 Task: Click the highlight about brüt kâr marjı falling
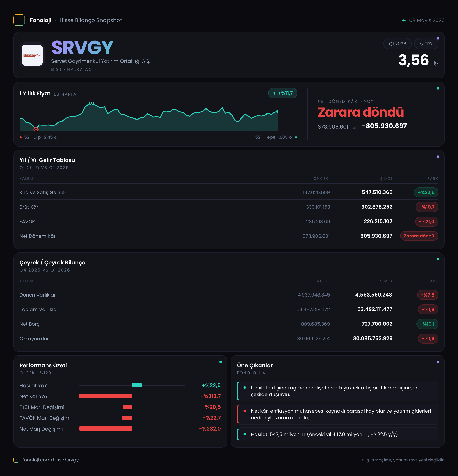point(337,391)
